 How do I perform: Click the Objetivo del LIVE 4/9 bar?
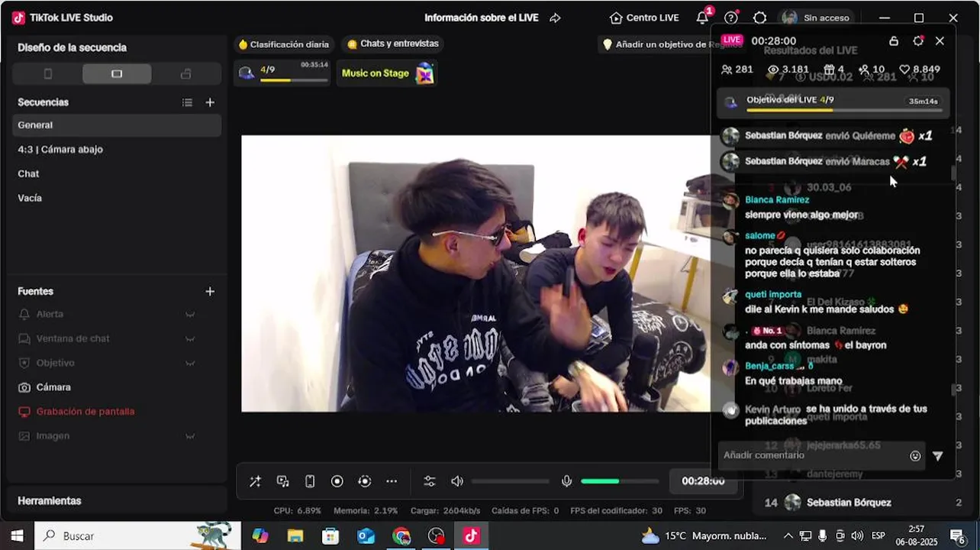click(833, 103)
